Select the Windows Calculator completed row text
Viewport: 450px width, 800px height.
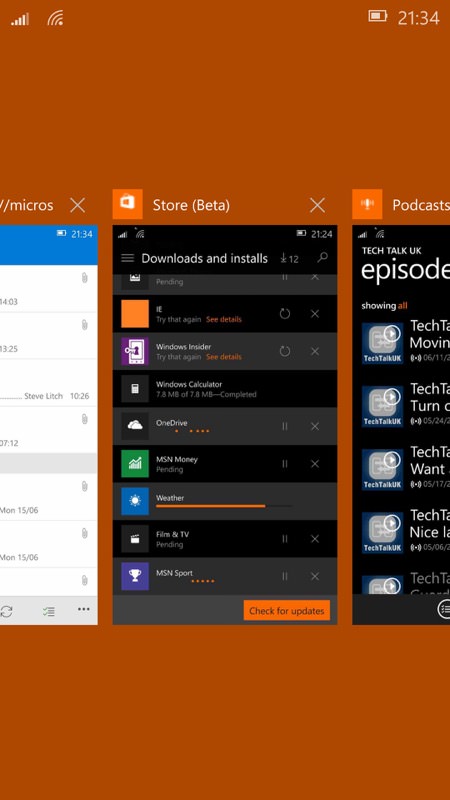pos(206,389)
